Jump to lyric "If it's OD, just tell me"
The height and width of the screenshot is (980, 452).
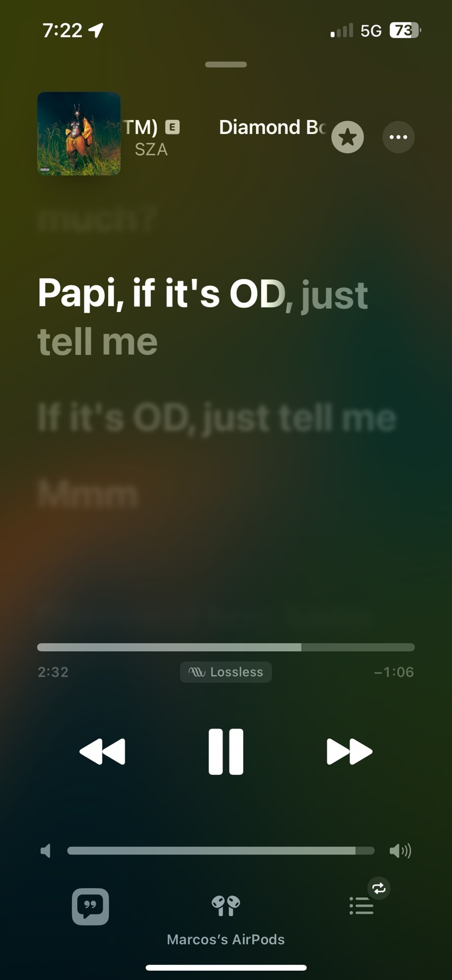click(x=217, y=418)
